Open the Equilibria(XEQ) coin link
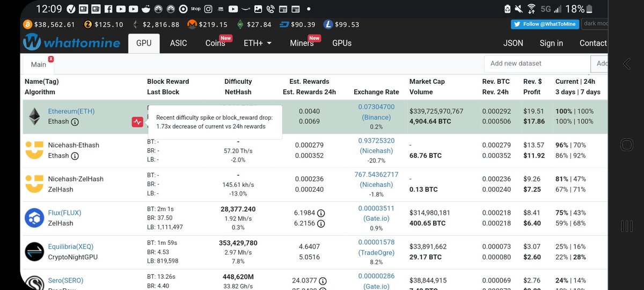Screen dimensions: 644x290 (71, 247)
